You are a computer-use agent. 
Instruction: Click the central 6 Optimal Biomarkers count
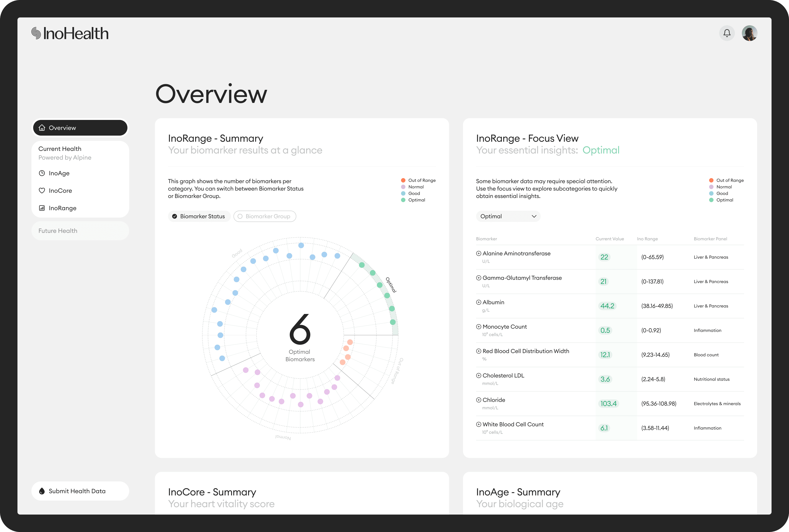pyautogui.click(x=300, y=336)
